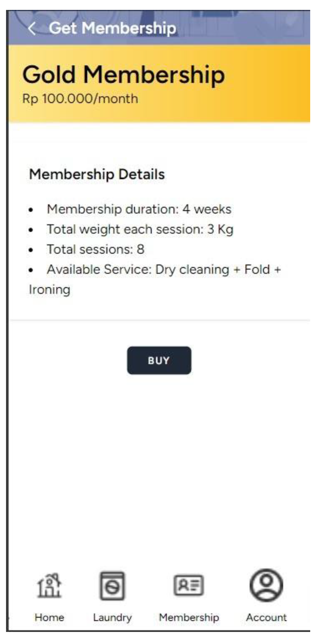Tap the Membership duration: 4 weeks item
Viewport: 318px width, 644px height.
tap(139, 209)
